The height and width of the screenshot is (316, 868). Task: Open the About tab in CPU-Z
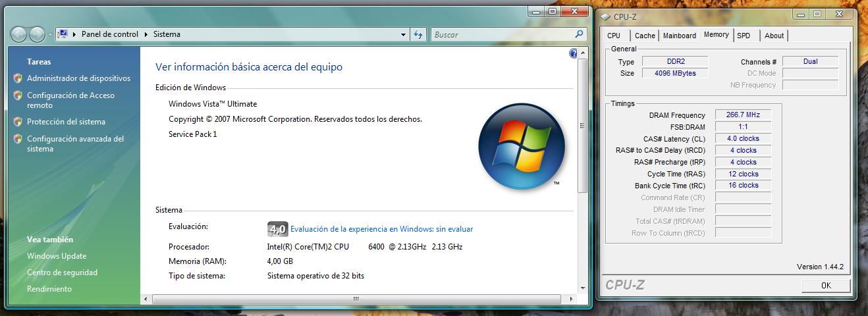774,36
